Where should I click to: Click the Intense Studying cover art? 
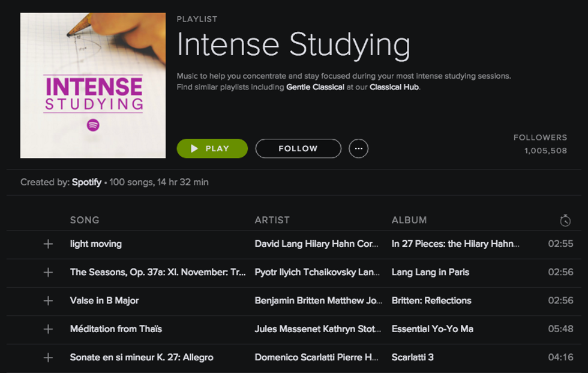[93, 85]
